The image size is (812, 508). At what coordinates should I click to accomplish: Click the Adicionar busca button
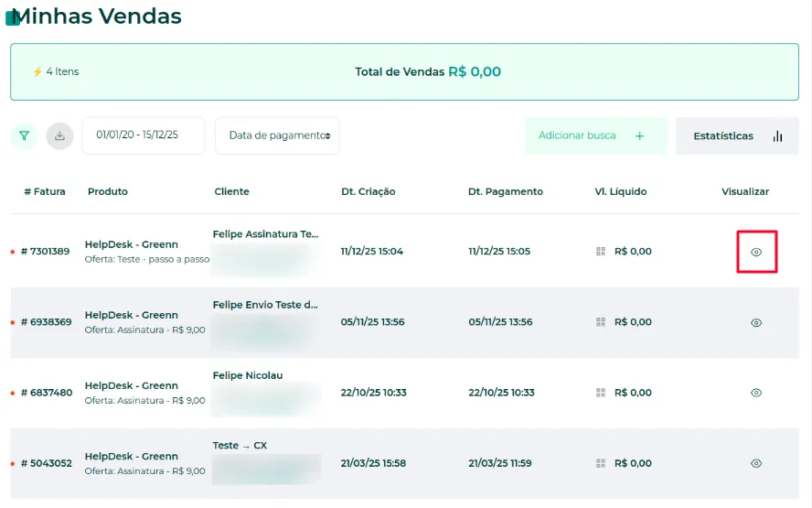click(x=596, y=135)
